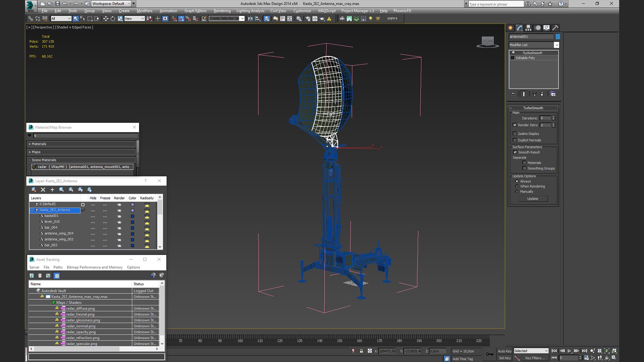Open the Create tab in command panel
Image resolution: width=644 pixels, height=362 pixels.
pos(511,28)
